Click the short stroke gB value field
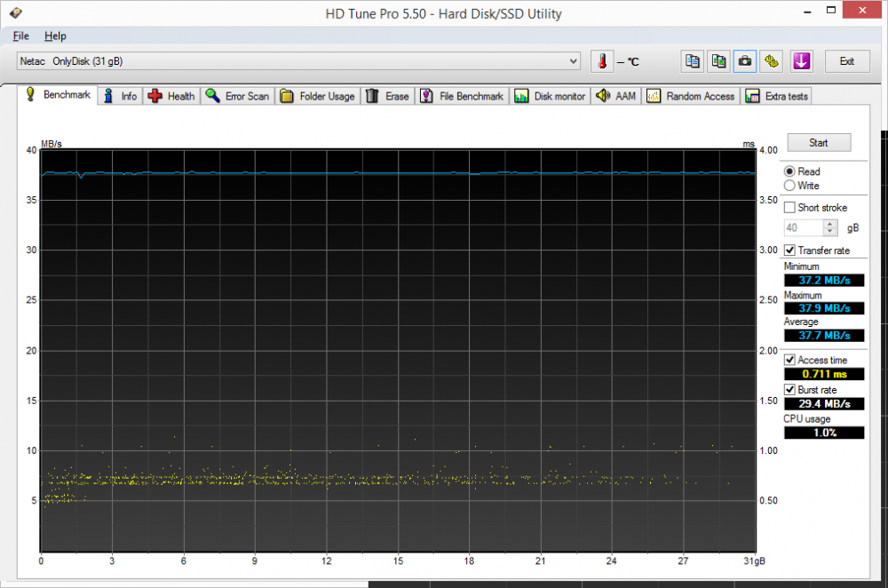Viewport: 888px width, 588px height. pos(803,228)
